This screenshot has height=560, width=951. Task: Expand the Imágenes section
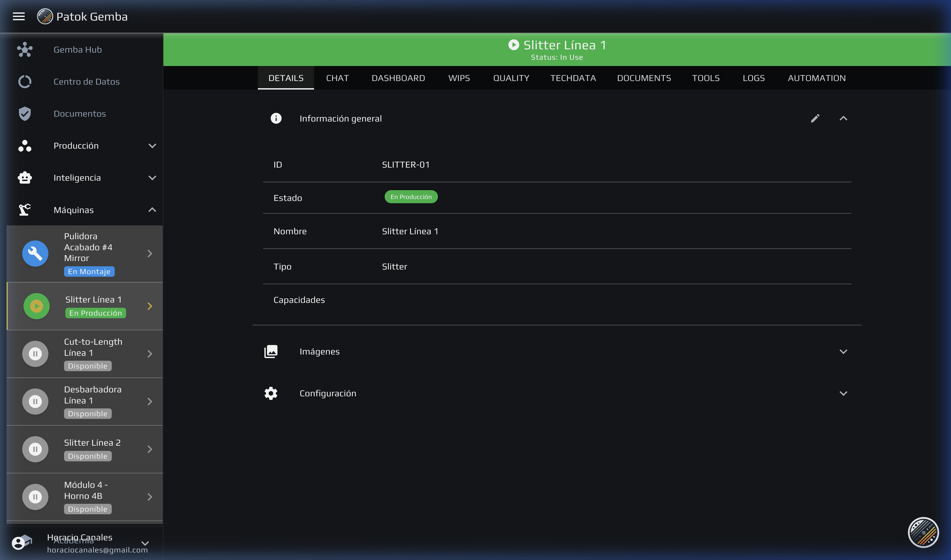tap(844, 351)
